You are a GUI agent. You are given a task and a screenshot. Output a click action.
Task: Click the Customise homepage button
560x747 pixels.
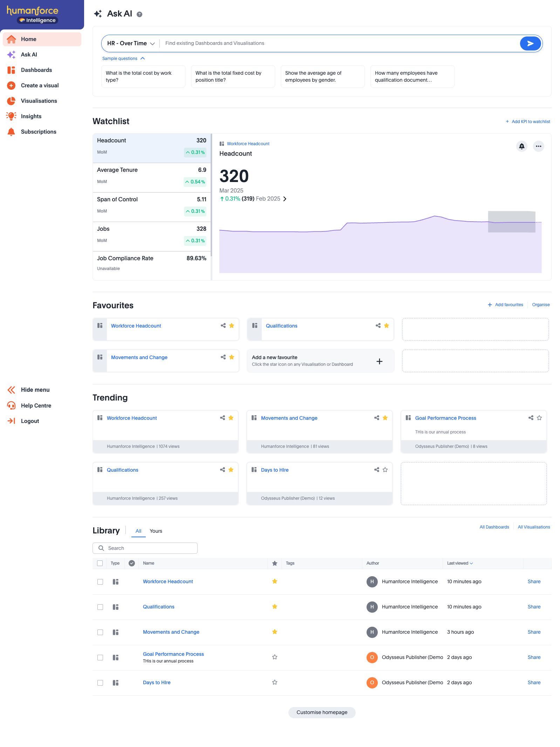coord(322,713)
